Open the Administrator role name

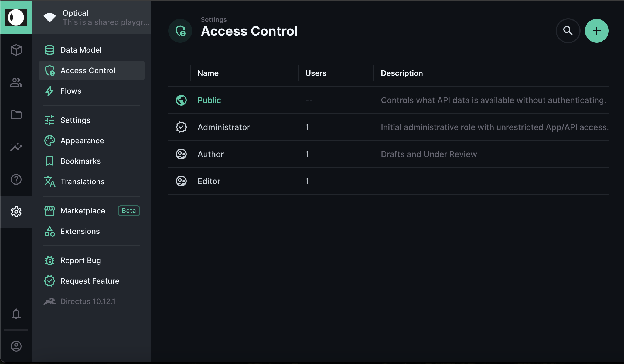pyautogui.click(x=224, y=127)
